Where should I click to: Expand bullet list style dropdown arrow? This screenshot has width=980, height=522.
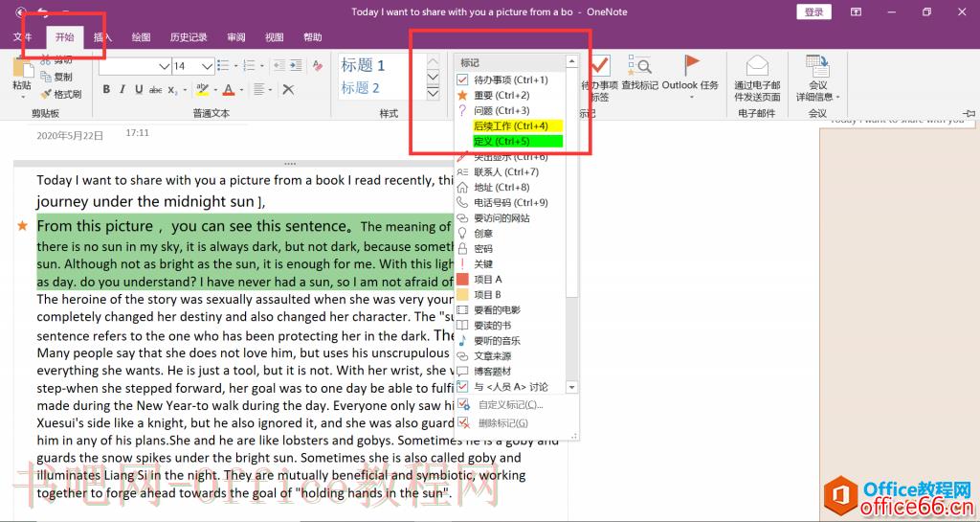[x=235, y=66]
